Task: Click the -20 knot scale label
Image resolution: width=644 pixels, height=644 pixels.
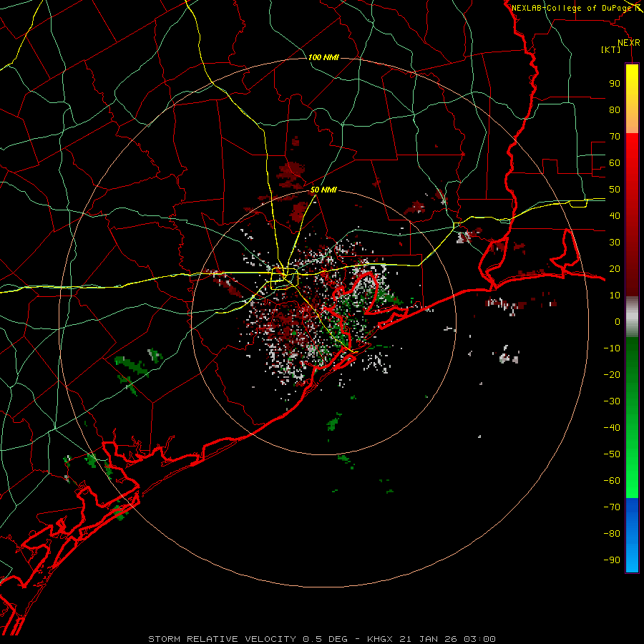Action: (x=612, y=375)
